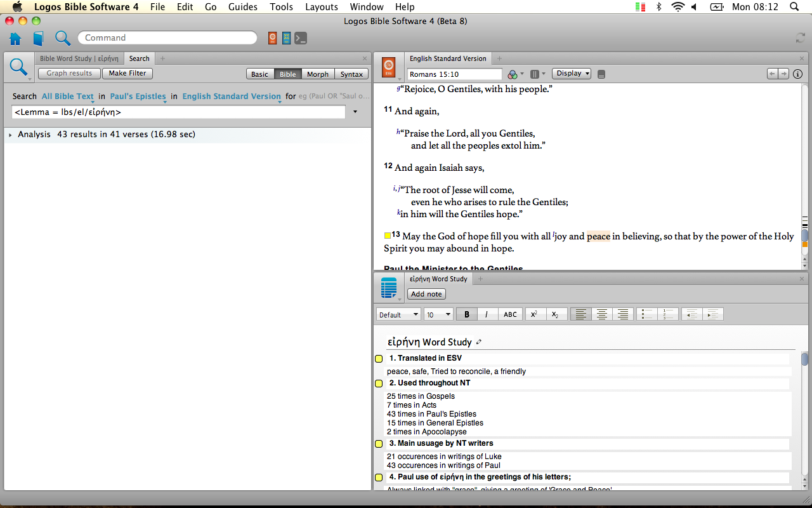This screenshot has width=812, height=508.
Task: Click the Bluetooth menu bar icon
Action: pyautogui.click(x=658, y=7)
